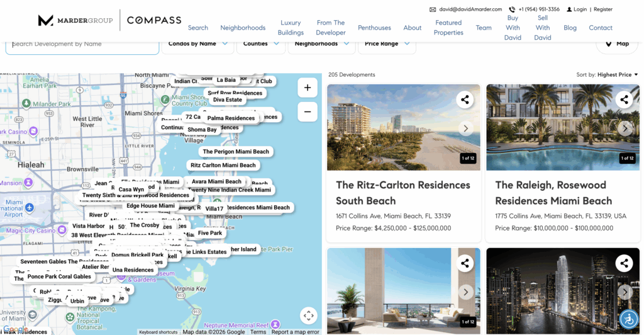Click the Marder Group Compass logo
The width and height of the screenshot is (644, 335).
pos(109,20)
